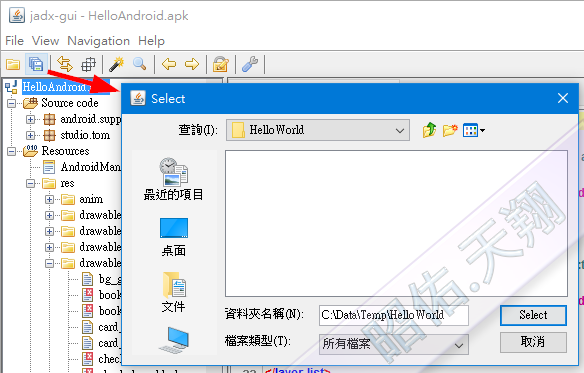
Task: Click the jadx icon in Select dialog title
Action: (138, 99)
